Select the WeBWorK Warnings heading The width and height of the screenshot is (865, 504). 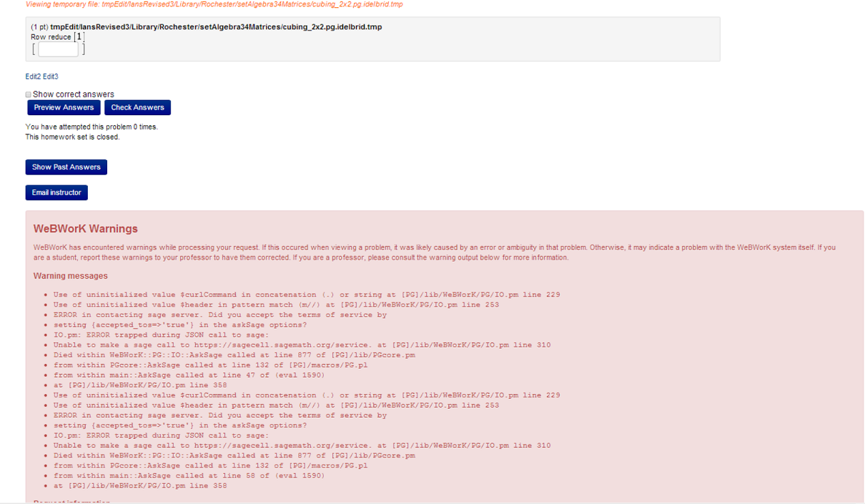[86, 229]
